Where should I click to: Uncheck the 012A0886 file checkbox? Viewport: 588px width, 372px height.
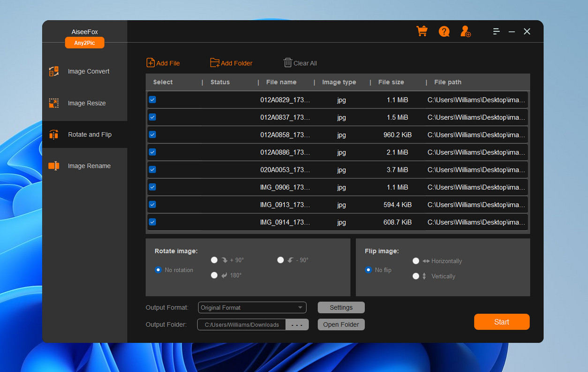[x=152, y=152]
